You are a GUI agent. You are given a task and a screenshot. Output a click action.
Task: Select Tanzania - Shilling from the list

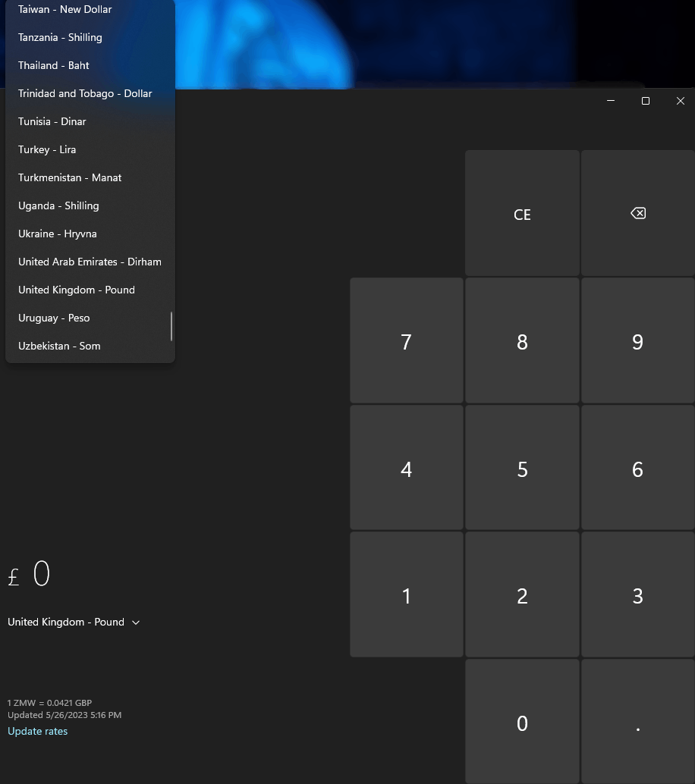coord(90,37)
